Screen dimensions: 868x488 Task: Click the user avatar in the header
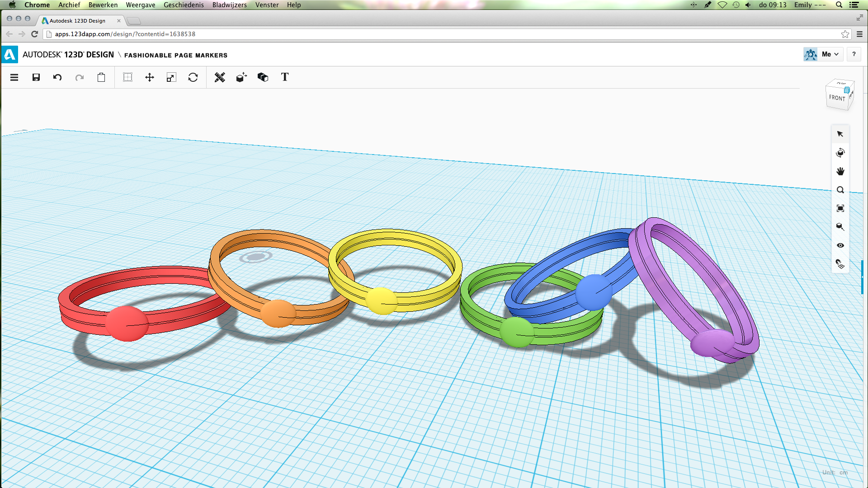[x=811, y=54]
